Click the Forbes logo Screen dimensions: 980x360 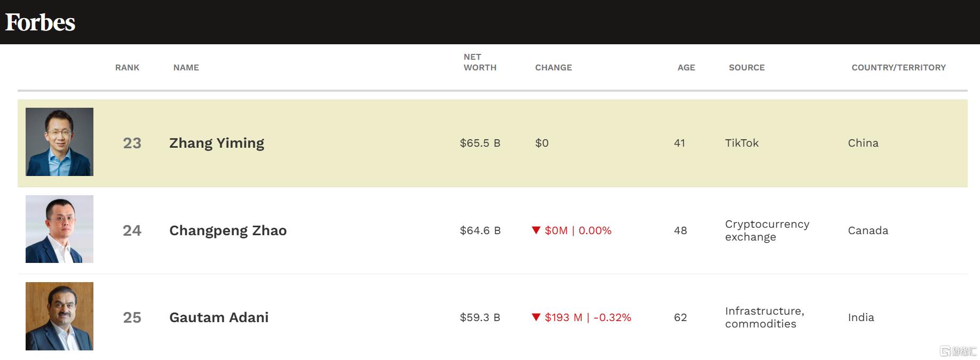[x=40, y=22]
